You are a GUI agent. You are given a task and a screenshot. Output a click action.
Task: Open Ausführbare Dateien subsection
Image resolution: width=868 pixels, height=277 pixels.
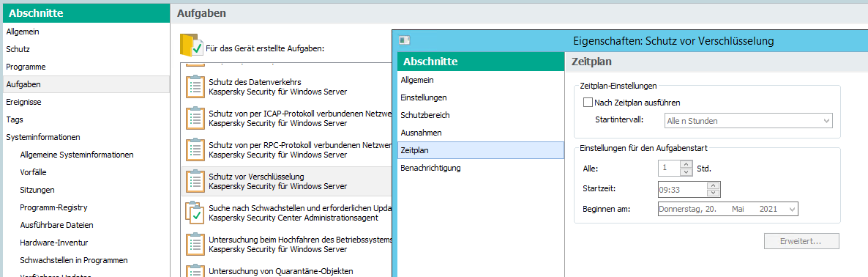56,225
